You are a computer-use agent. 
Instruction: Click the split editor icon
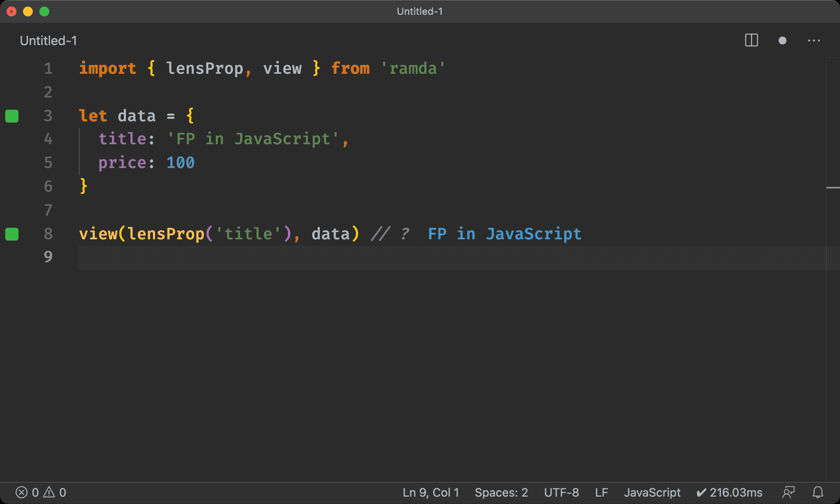pos(751,41)
